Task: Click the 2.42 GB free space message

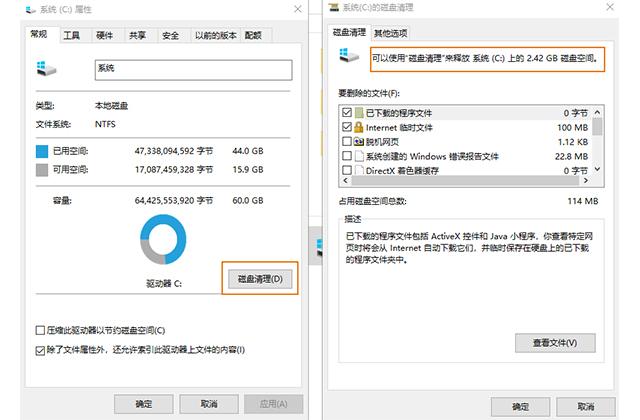Action: pos(485,58)
